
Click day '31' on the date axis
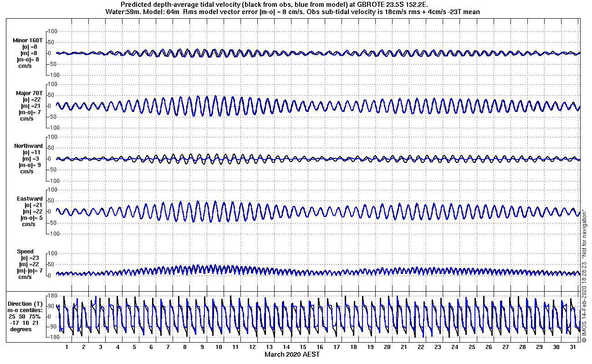pos(573,347)
